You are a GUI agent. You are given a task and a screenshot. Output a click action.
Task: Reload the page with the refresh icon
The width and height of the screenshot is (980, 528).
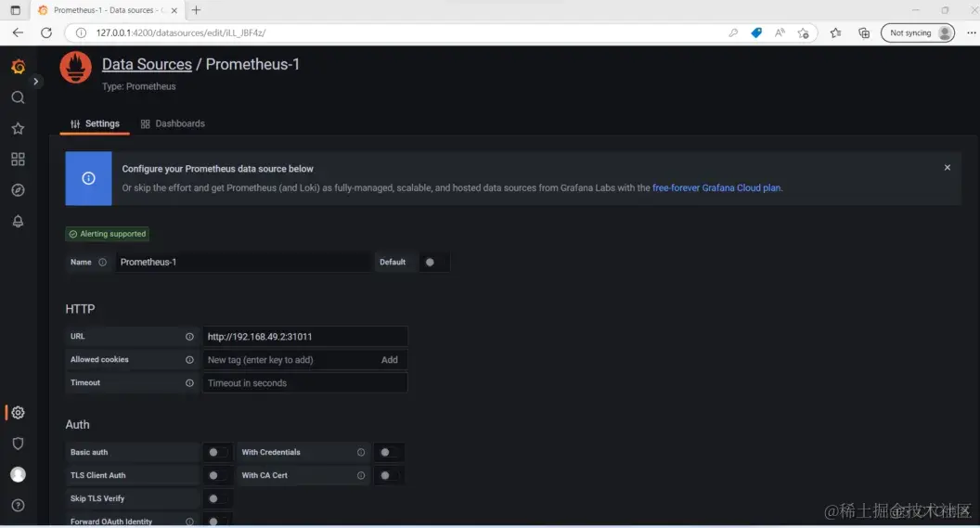pyautogui.click(x=46, y=32)
